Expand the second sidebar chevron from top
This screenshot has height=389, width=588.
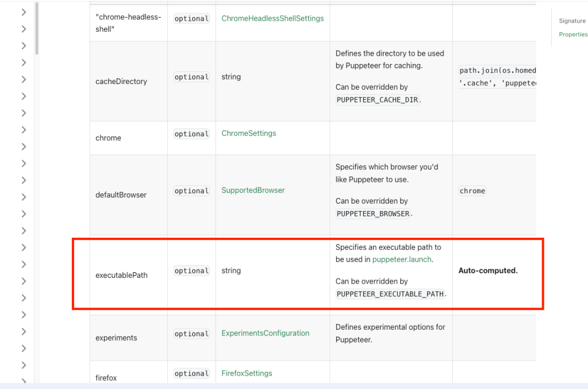(24, 29)
